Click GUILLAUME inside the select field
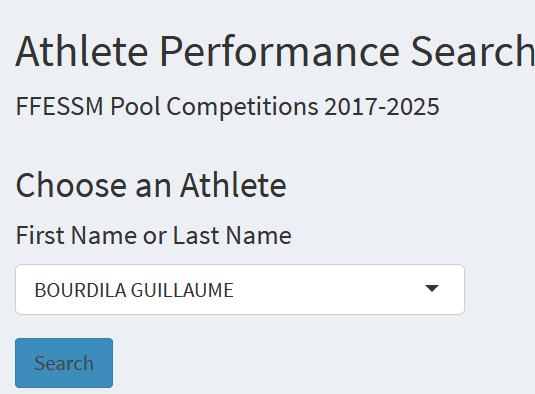The height and width of the screenshot is (394, 535). point(182,290)
